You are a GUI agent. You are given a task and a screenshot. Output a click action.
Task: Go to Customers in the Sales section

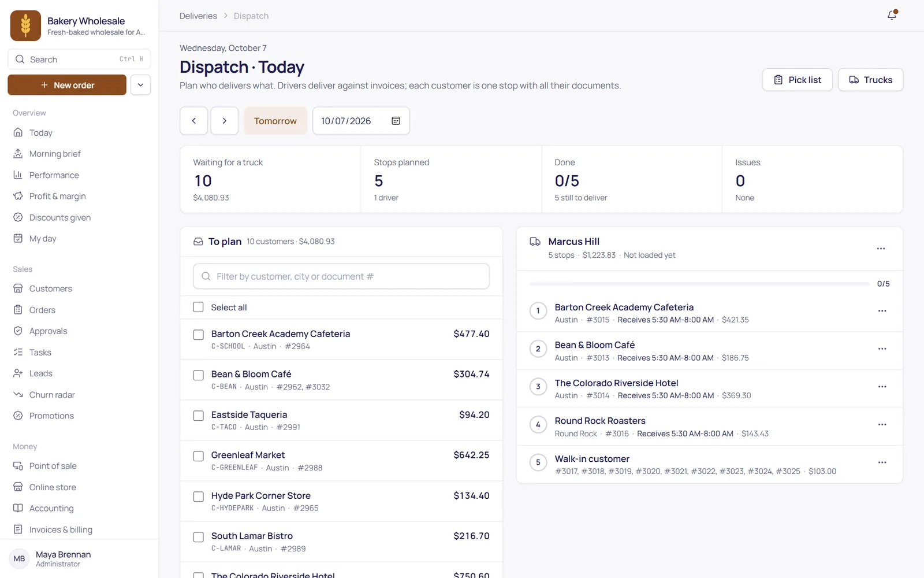pyautogui.click(x=51, y=288)
